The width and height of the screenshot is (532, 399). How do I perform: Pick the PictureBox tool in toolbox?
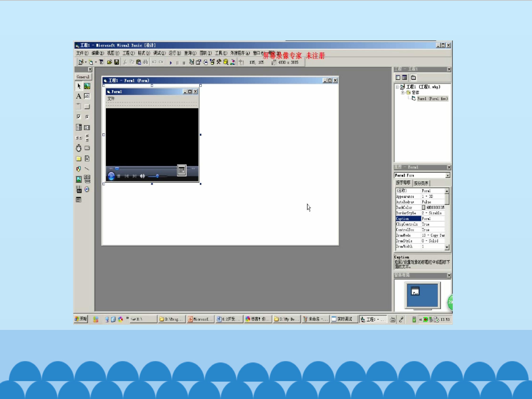click(x=87, y=86)
